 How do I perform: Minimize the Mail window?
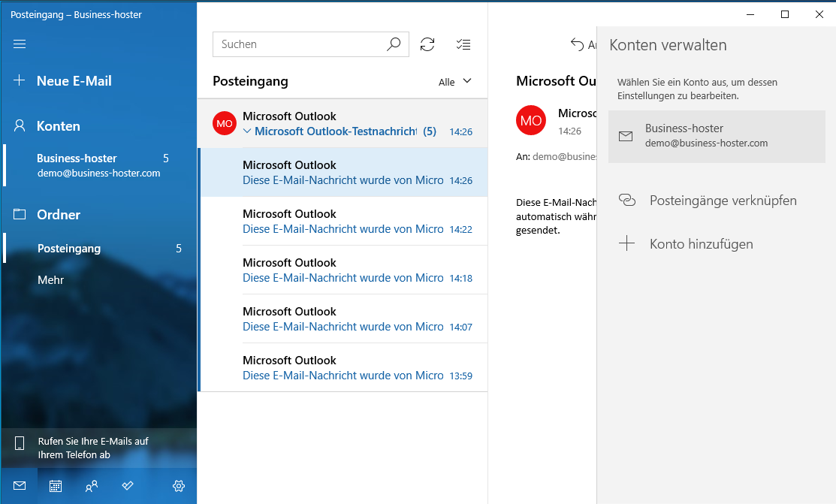coord(750,14)
